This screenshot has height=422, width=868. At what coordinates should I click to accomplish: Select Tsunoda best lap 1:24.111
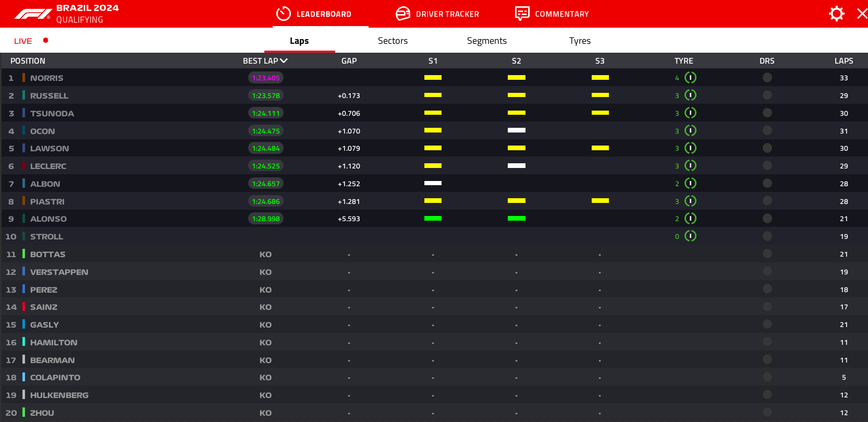click(x=266, y=113)
